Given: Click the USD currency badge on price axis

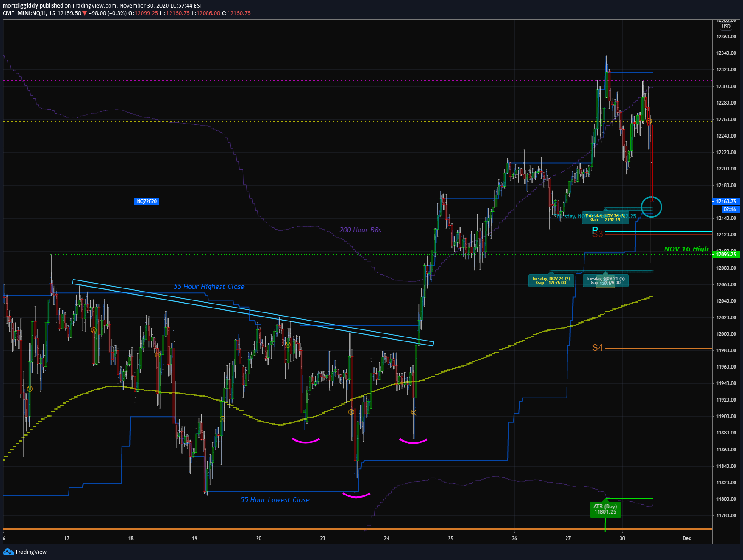Looking at the screenshot, I should coord(726,26).
